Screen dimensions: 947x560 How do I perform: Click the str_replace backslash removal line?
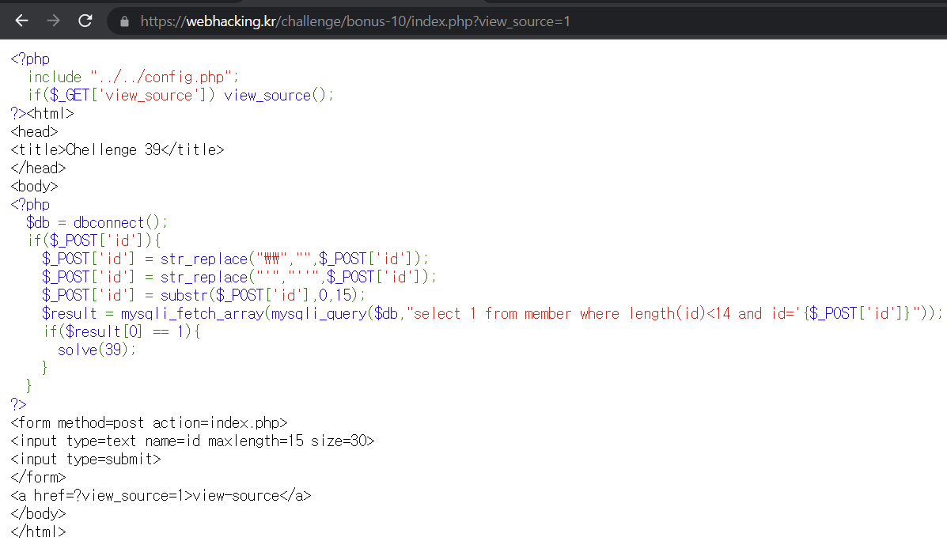tap(235, 259)
